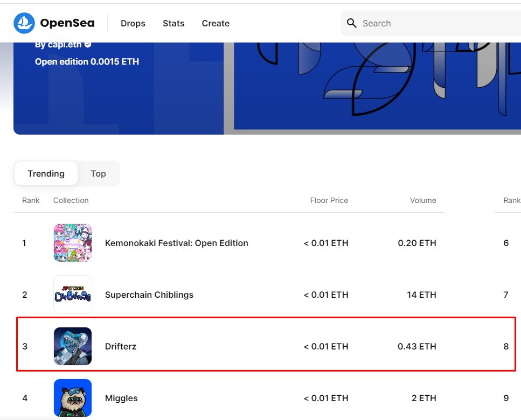Image resolution: width=521 pixels, height=420 pixels.
Task: Click the OpenSea ship logo icon
Action: pos(24,23)
